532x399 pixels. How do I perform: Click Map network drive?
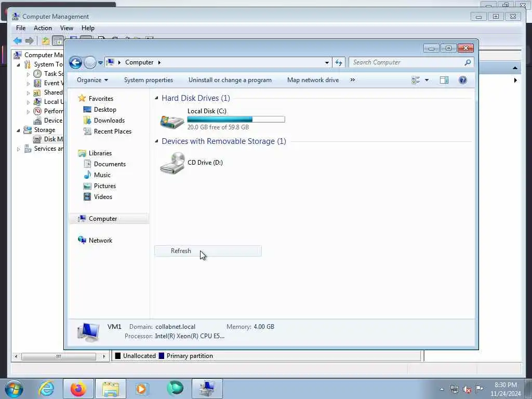[x=313, y=80]
